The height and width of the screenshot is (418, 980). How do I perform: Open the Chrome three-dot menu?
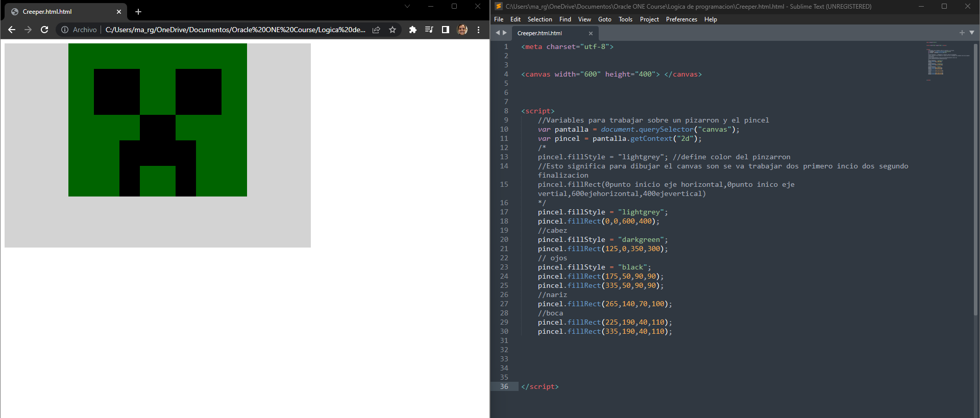coord(478,30)
